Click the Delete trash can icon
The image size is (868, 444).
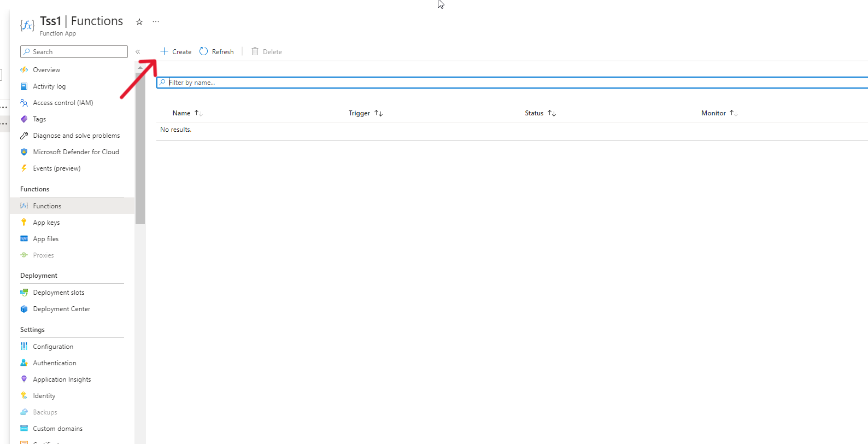pos(255,51)
